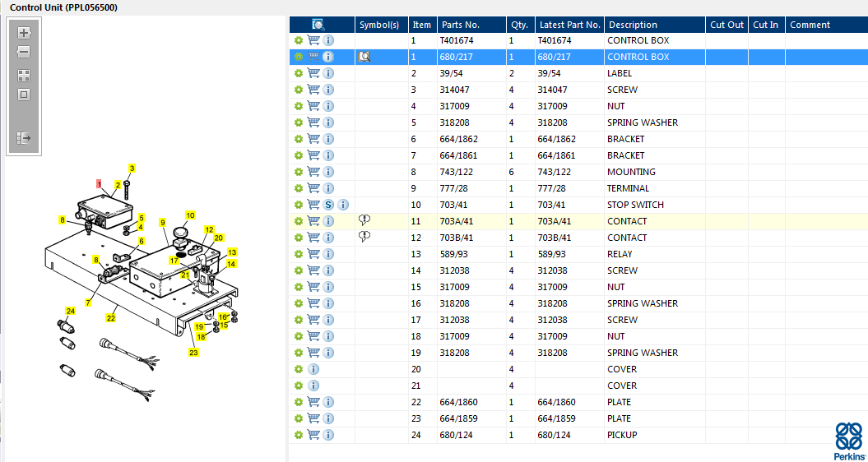Sort by Description column header
The height and width of the screenshot is (462, 868).
[632, 25]
